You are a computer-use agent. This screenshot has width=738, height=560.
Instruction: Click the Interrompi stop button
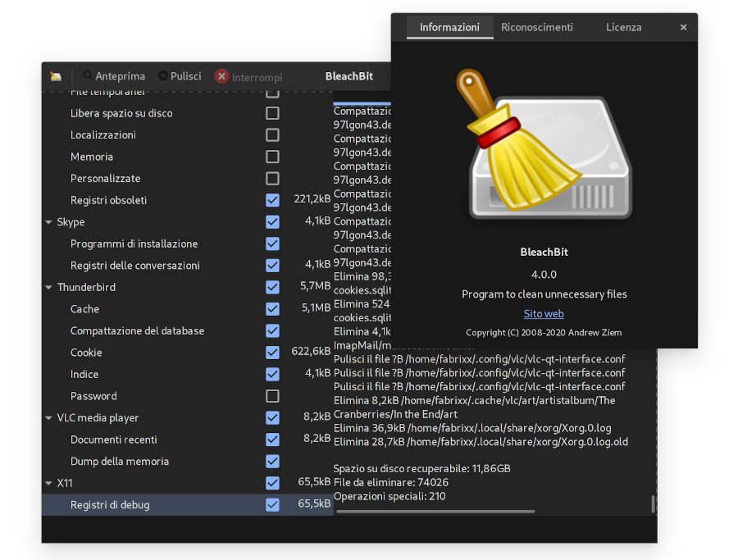click(x=248, y=77)
